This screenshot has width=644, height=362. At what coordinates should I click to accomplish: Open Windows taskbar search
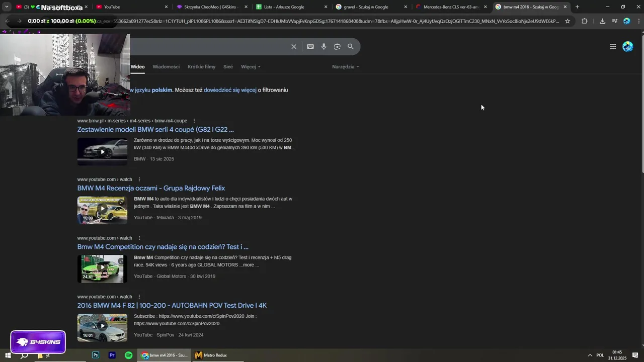tap(24, 355)
